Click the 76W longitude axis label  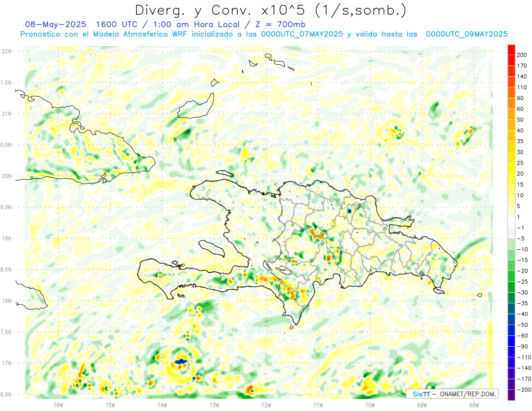click(x=58, y=404)
